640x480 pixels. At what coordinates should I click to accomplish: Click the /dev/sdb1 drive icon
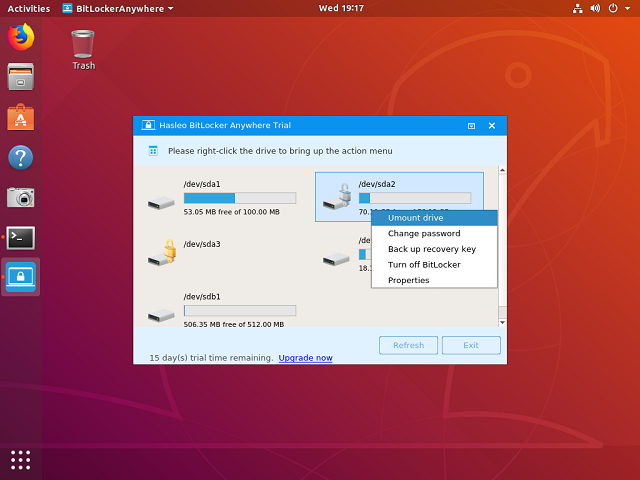(161, 315)
